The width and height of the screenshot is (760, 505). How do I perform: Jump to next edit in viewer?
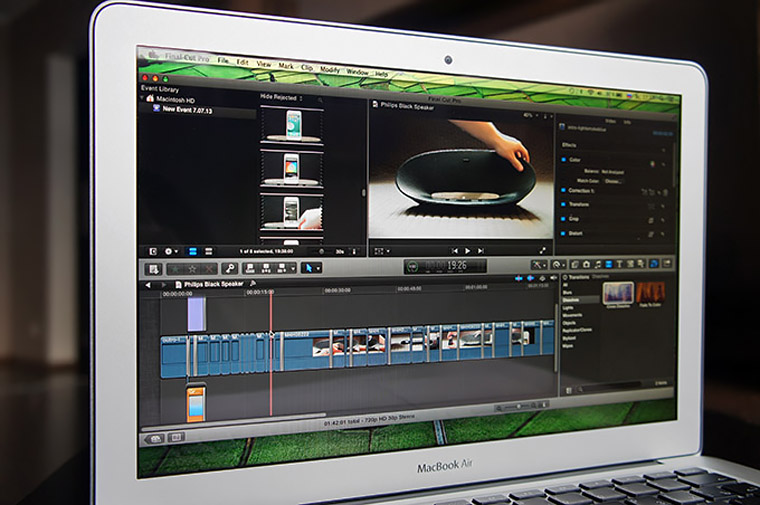pos(481,251)
